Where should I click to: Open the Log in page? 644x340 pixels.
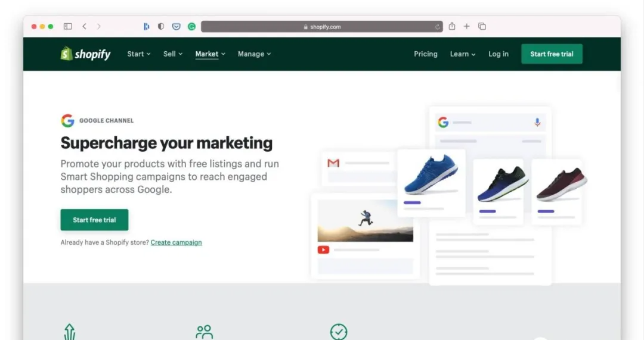pyautogui.click(x=498, y=54)
